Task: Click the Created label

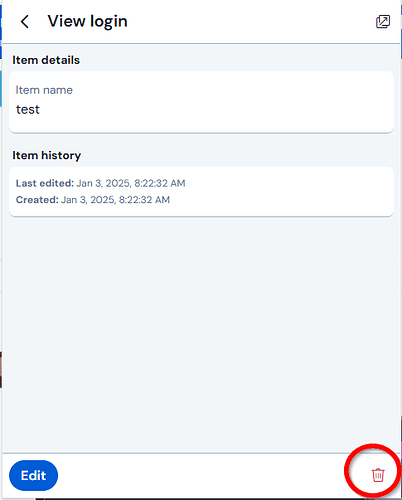Action: [37, 200]
